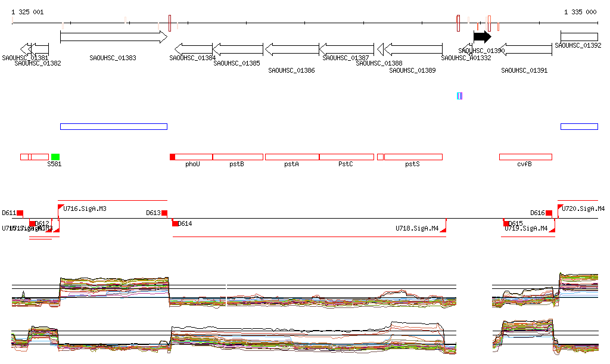The height and width of the screenshot is (364, 610).
Task: Select the SAOUHSC_01389 gene arrow
Action: [413, 49]
